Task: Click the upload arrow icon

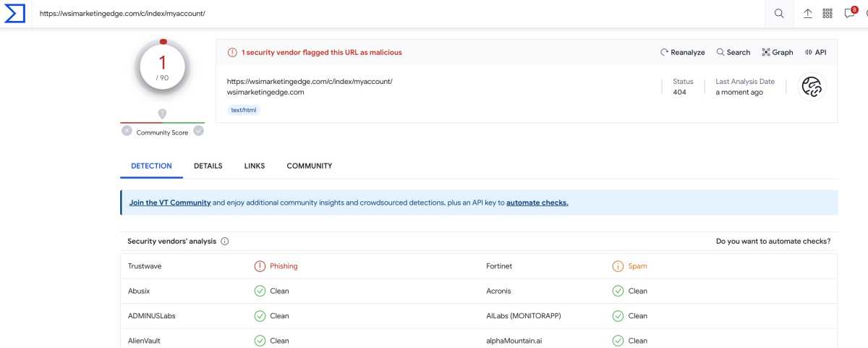Action: coord(808,13)
